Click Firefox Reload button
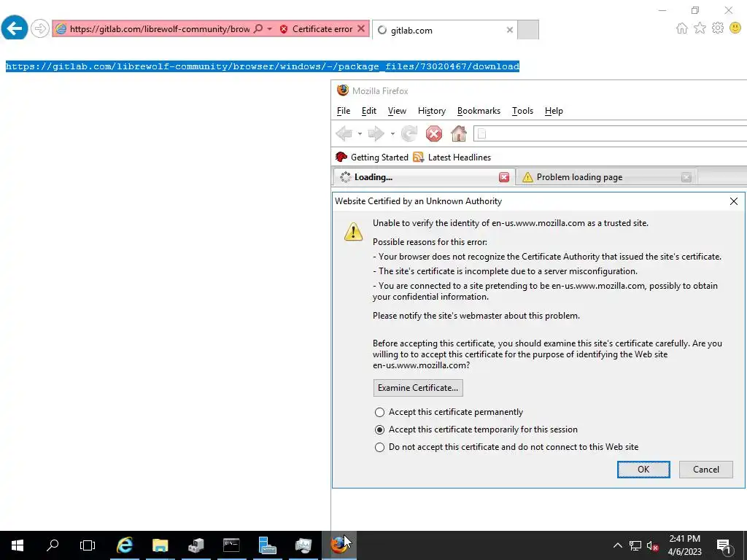 [x=409, y=134]
